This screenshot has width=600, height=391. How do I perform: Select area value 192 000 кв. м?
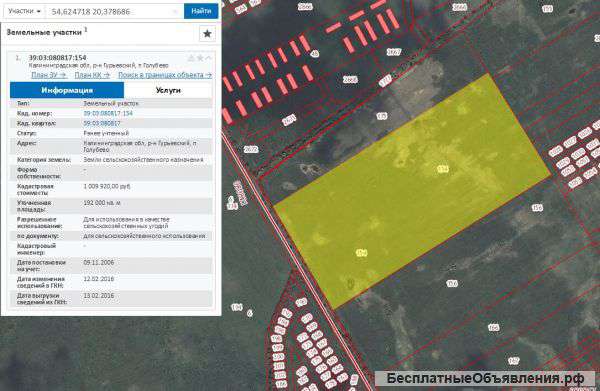pos(102,203)
